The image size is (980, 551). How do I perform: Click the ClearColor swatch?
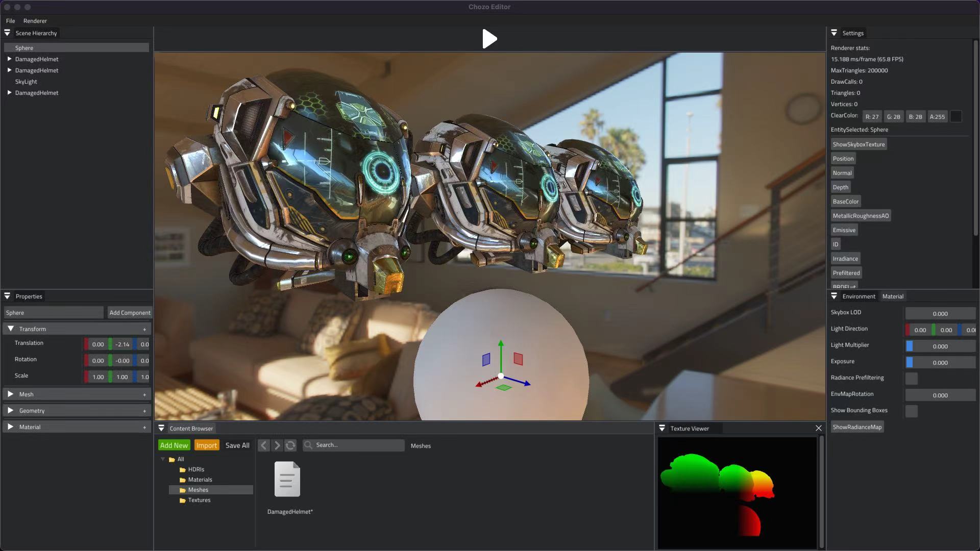click(956, 117)
